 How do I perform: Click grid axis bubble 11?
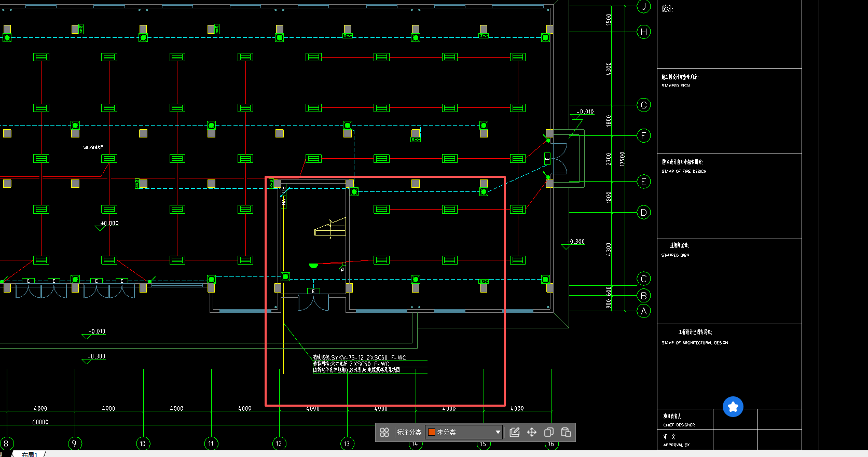(x=211, y=444)
